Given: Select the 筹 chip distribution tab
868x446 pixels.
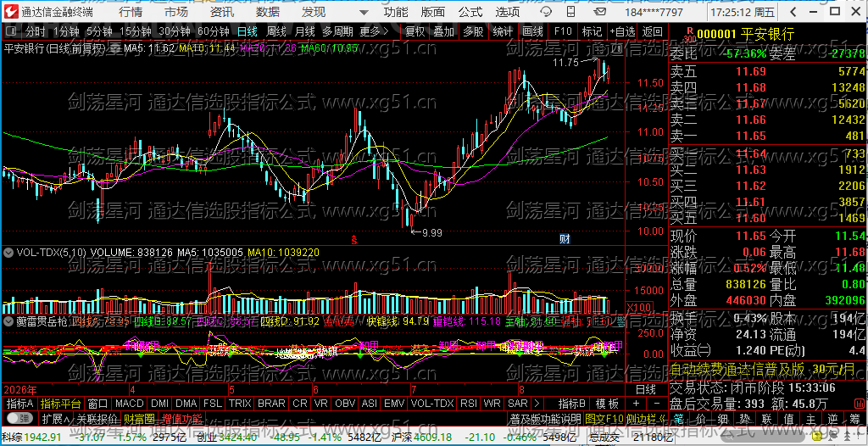Looking at the screenshot, I should click(856, 417).
